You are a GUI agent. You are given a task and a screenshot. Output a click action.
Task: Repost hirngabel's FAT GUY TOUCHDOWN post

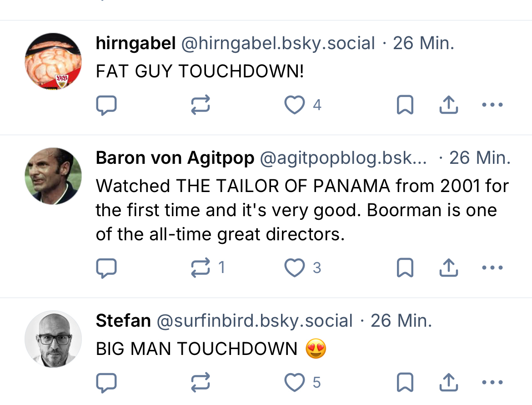(x=201, y=105)
